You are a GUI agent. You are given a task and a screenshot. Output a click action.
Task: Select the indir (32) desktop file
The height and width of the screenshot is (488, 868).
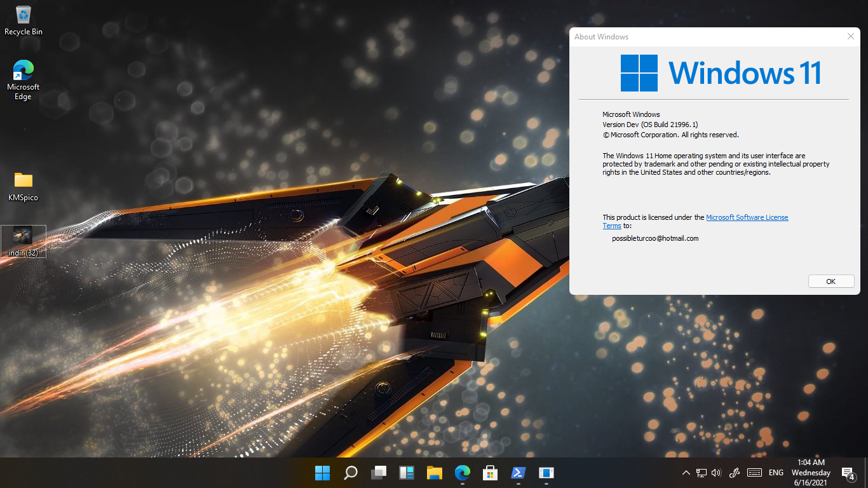point(24,241)
